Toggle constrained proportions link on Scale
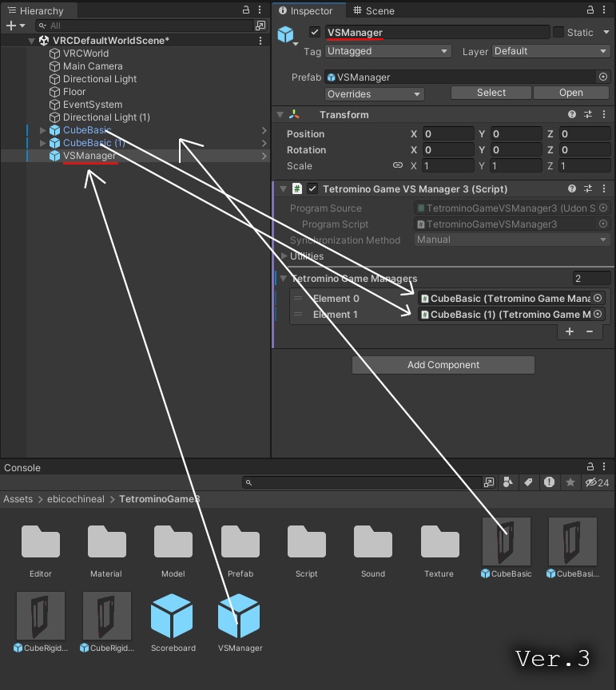Screen dimensions: 616x690 398,165
